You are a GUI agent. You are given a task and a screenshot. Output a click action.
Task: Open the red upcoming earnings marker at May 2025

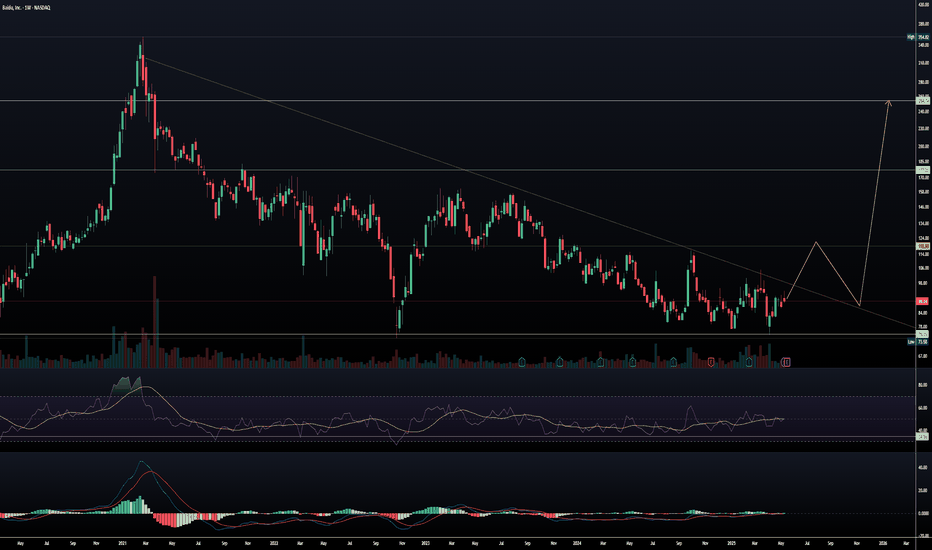pos(786,362)
